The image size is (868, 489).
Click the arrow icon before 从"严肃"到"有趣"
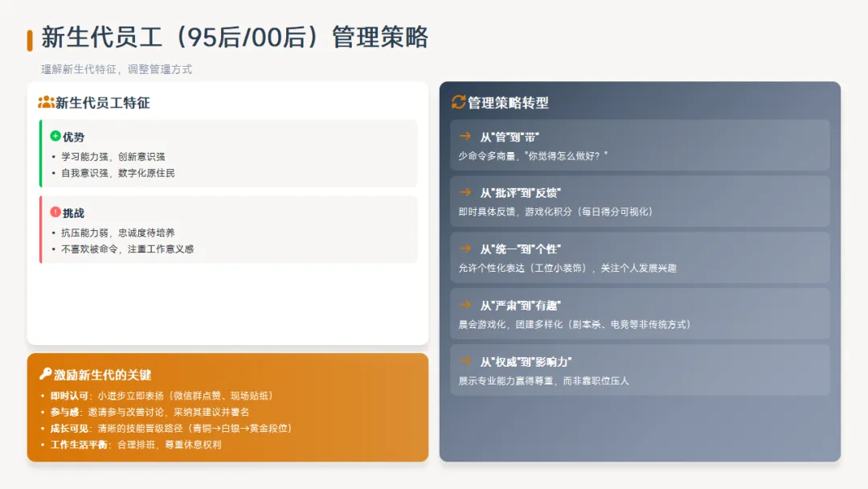click(x=465, y=305)
